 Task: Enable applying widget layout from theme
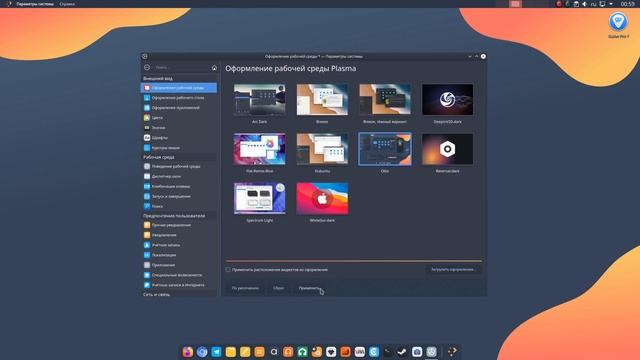pyautogui.click(x=228, y=270)
